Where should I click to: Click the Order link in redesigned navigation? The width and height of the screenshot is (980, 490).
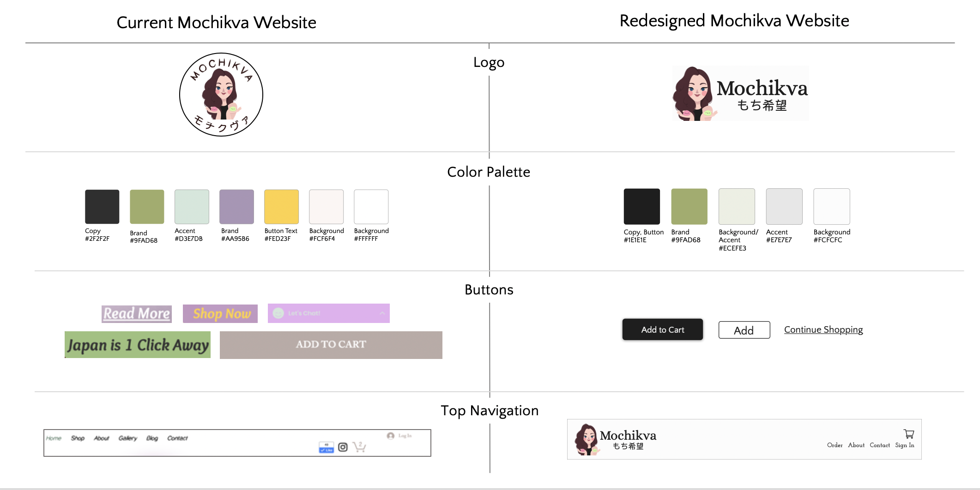(835, 445)
